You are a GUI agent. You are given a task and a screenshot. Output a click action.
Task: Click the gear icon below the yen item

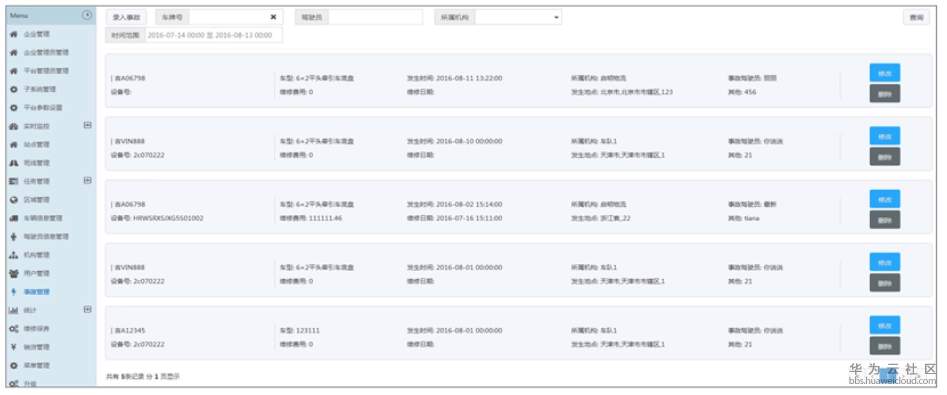(x=14, y=365)
